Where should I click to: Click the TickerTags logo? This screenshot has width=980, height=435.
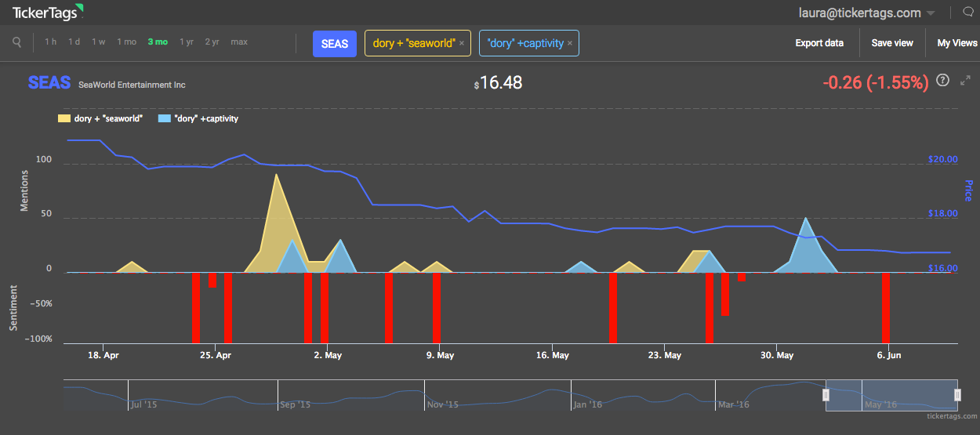point(49,12)
